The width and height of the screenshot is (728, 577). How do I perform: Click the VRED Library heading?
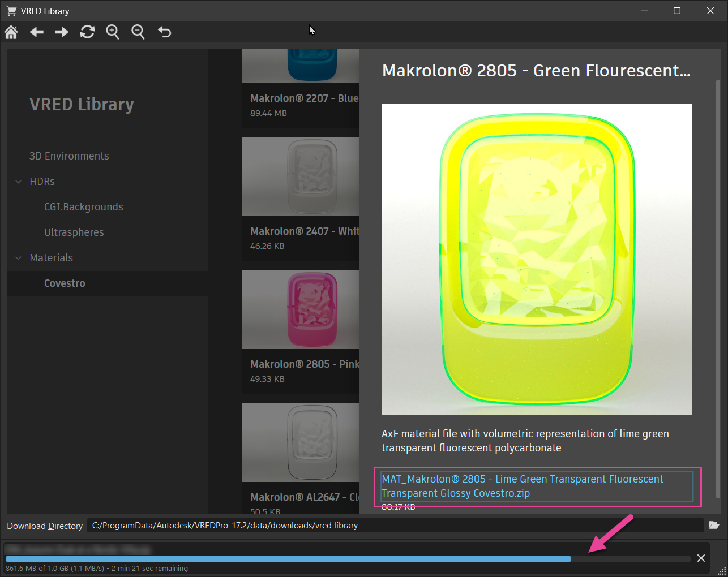pyautogui.click(x=82, y=105)
